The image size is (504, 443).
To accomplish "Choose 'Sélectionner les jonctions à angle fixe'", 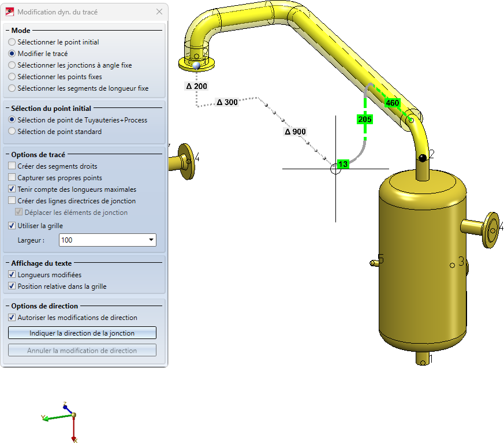I will point(12,65).
